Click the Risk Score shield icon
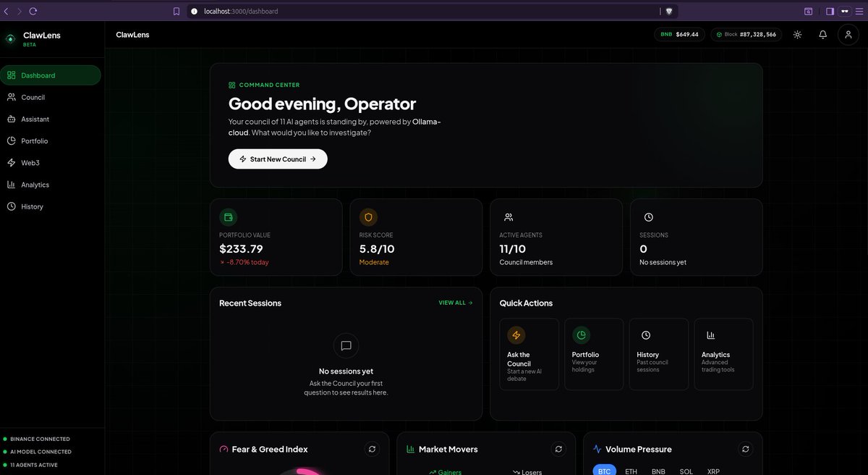 click(368, 217)
